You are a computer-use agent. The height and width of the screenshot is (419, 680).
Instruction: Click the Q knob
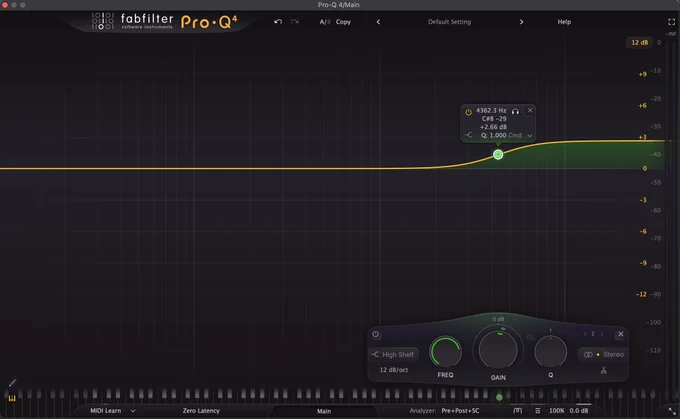550,352
